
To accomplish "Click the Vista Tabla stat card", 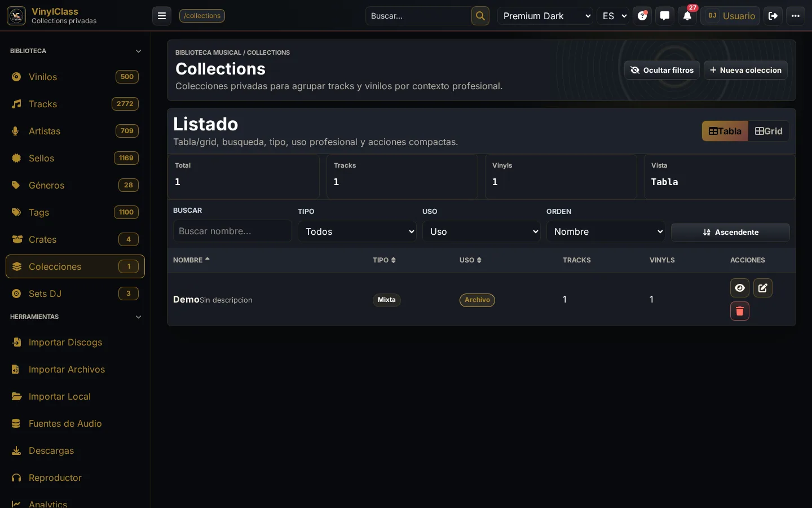I will [720, 177].
